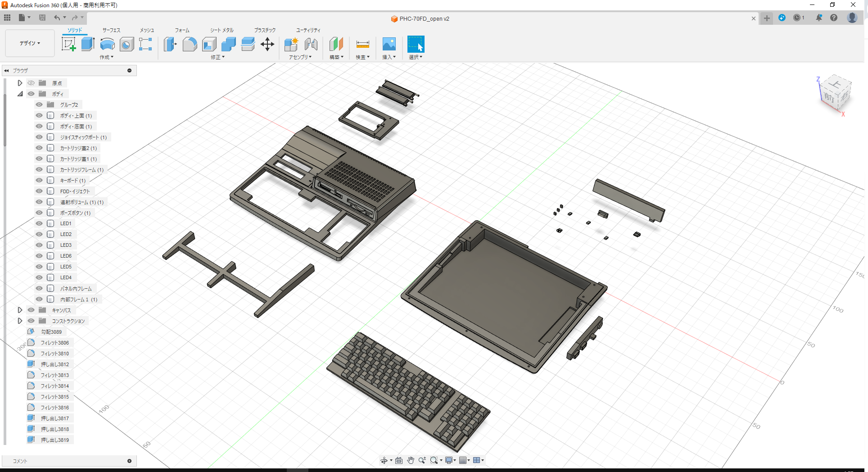Hide the キーボード body

pos(39,180)
